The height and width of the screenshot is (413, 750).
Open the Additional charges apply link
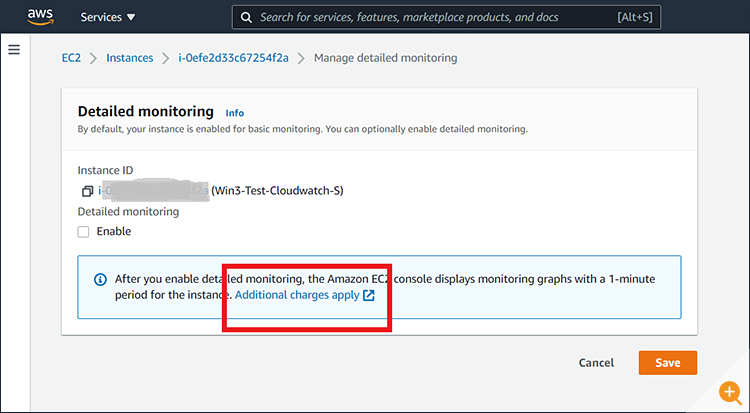point(297,296)
